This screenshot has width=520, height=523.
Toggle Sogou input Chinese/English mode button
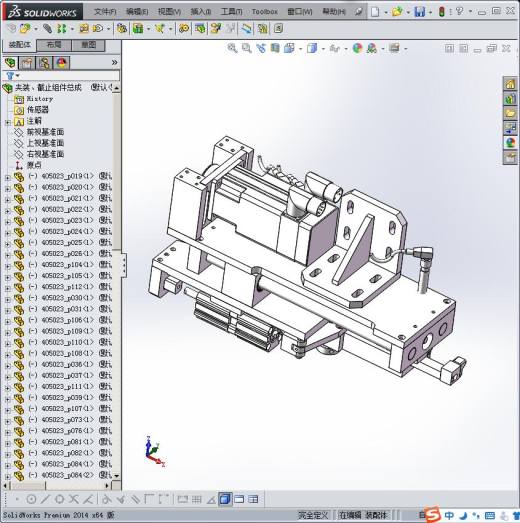[449, 516]
